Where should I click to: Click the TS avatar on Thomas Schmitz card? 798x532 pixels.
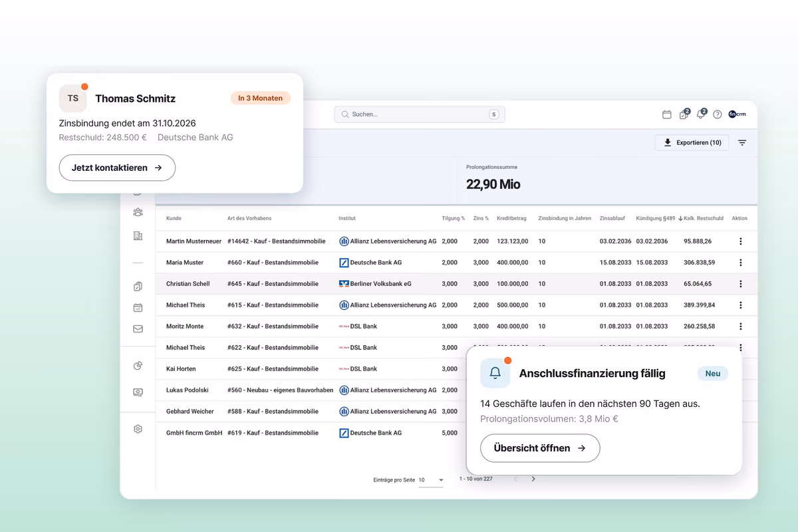(x=73, y=98)
